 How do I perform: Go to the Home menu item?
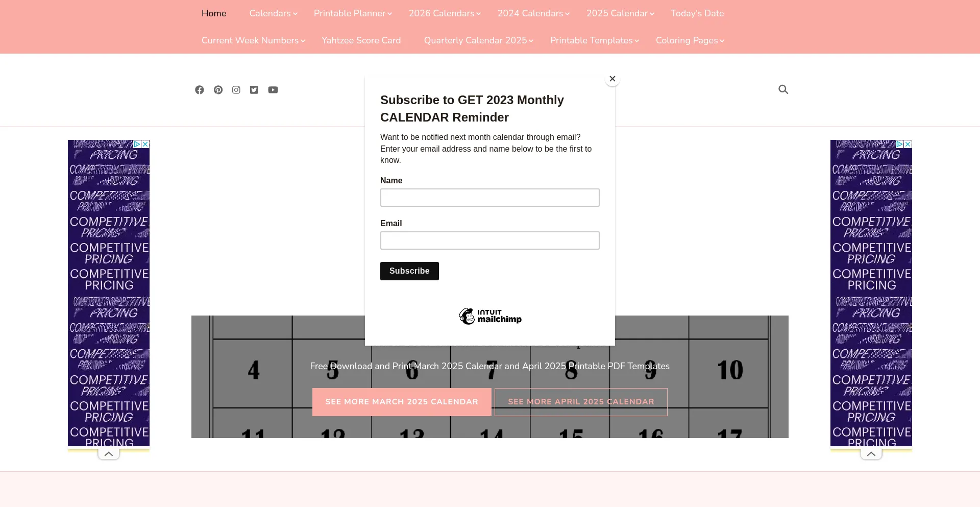coord(214,13)
